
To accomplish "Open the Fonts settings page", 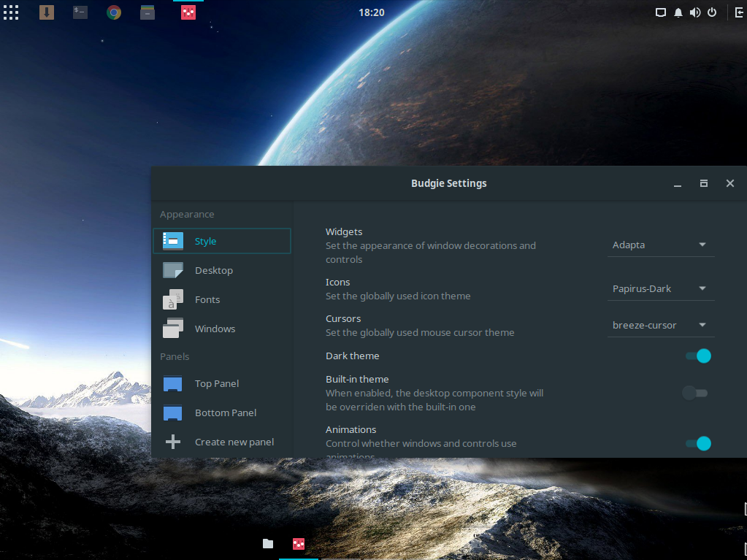I will coord(221,299).
